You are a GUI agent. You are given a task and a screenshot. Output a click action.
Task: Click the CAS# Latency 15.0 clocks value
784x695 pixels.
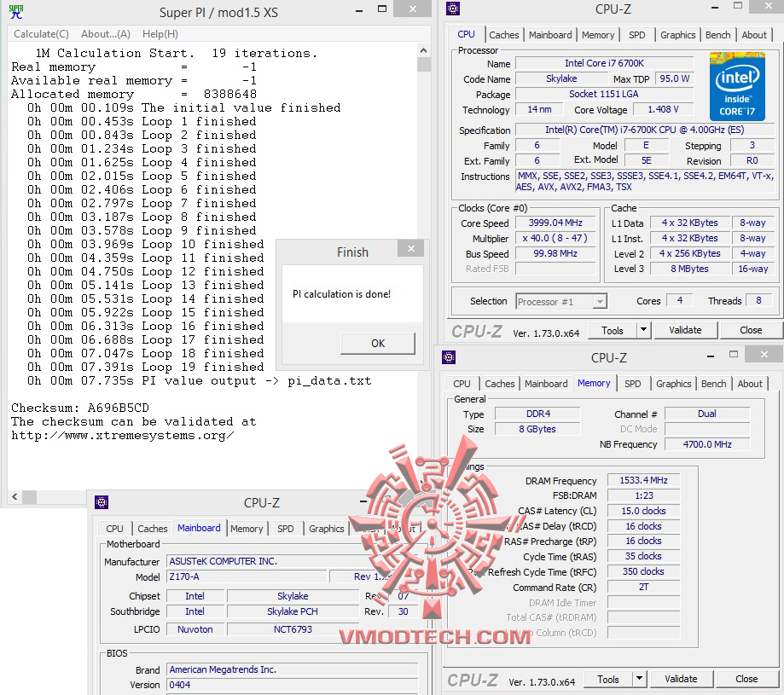pos(643,511)
